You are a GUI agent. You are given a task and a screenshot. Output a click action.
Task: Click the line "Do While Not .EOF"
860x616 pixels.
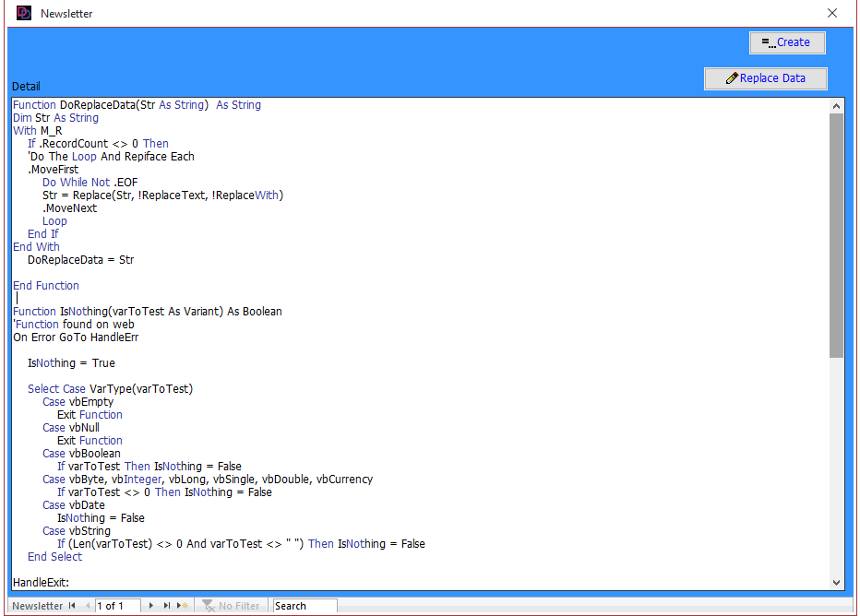click(90, 182)
